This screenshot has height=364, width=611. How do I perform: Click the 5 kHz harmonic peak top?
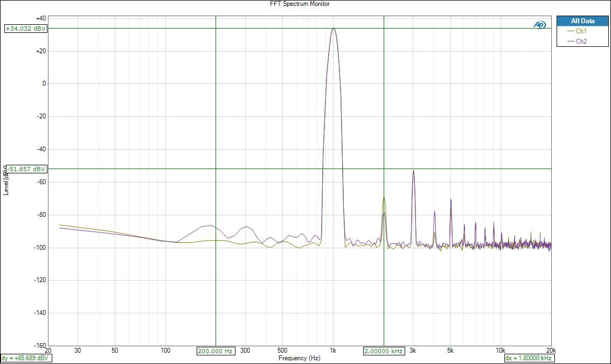pos(450,200)
